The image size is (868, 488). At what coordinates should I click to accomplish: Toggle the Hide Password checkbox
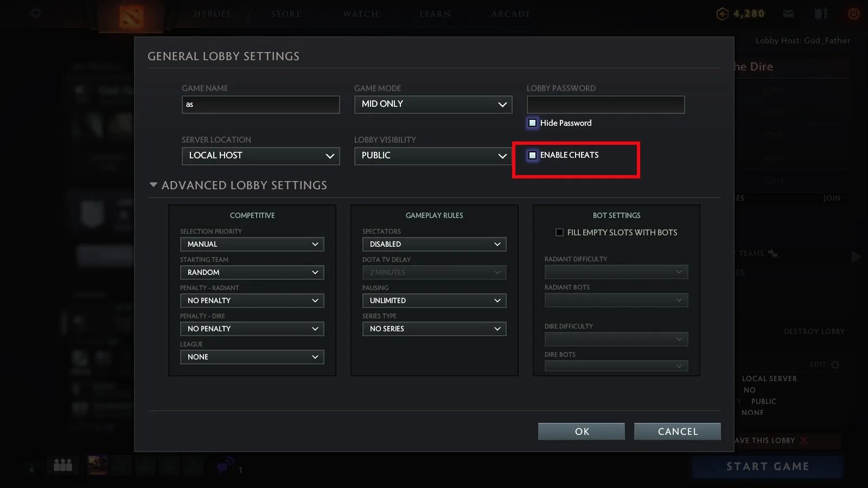(x=532, y=123)
